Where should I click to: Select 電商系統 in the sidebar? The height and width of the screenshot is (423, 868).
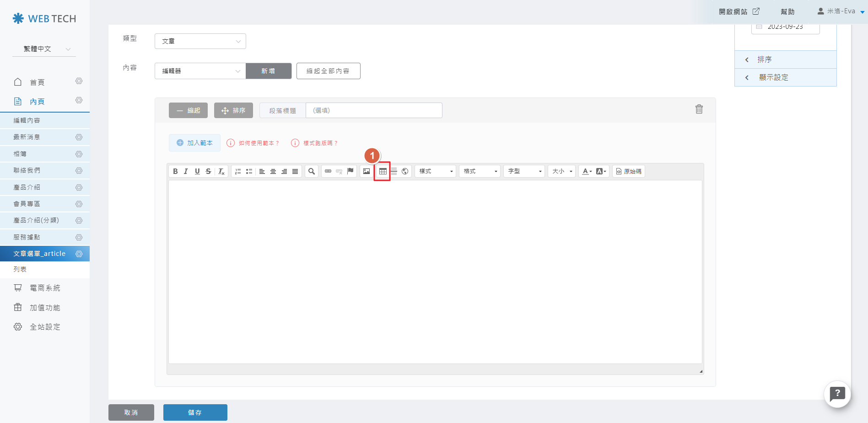pos(45,288)
